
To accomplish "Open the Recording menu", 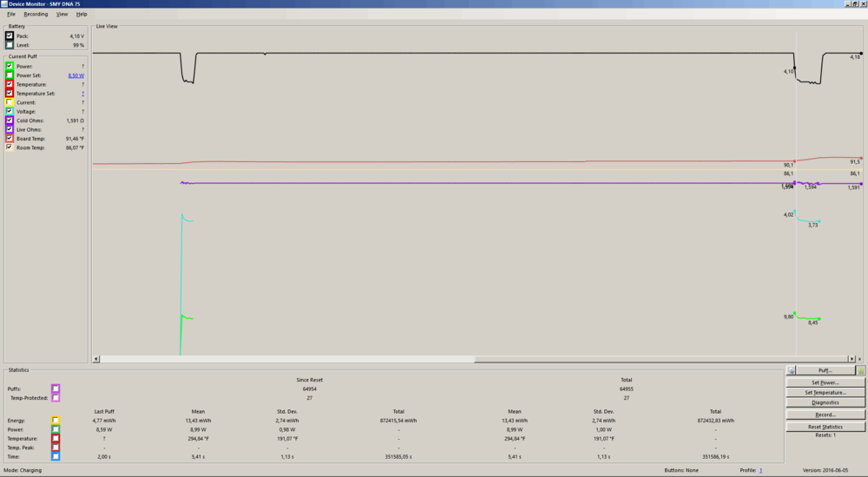I will (36, 15).
